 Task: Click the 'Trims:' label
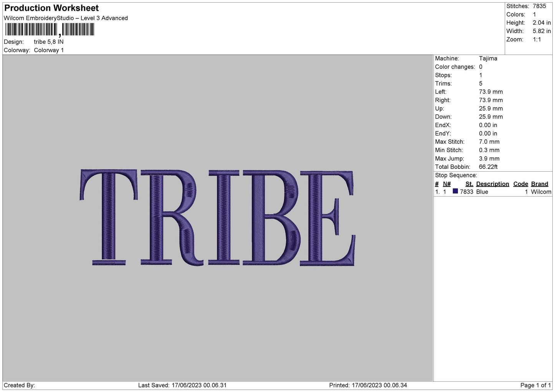(x=443, y=83)
